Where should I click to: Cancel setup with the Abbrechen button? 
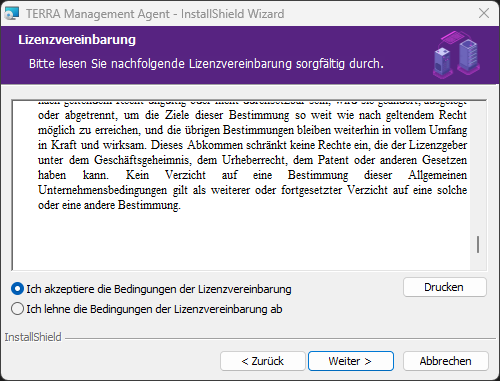pos(446,361)
